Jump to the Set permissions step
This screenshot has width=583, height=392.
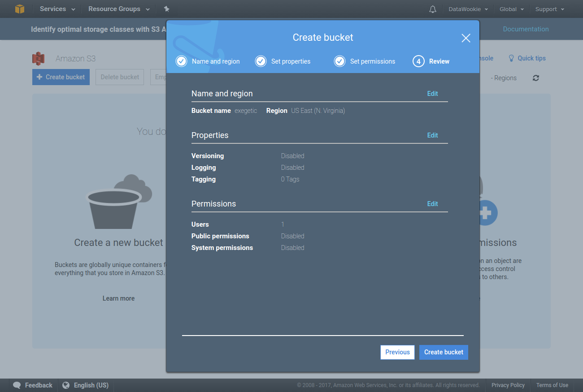pos(365,61)
